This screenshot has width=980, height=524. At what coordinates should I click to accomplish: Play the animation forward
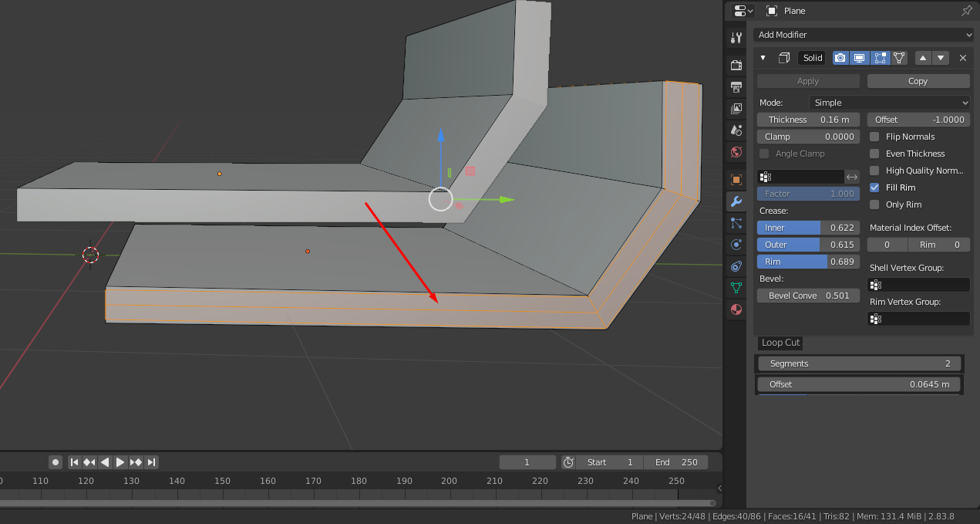pos(120,462)
